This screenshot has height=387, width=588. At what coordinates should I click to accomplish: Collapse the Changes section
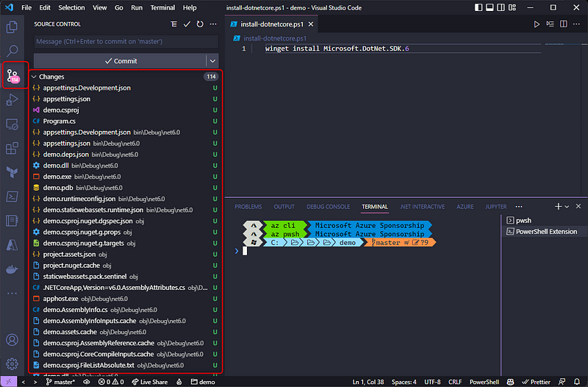coord(35,77)
